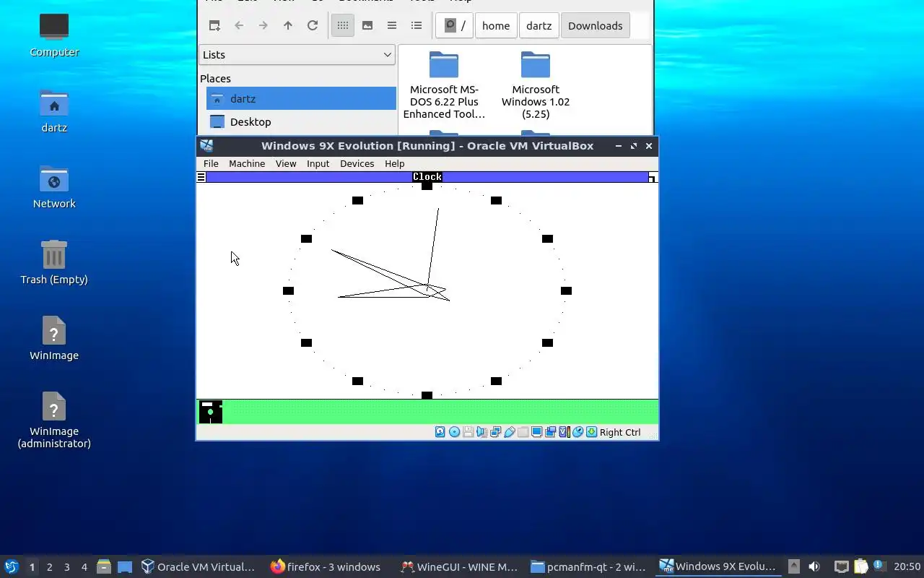Click the recording indicator in VirtualBox status bar
Screen dimensions: 924x578
pos(551,432)
